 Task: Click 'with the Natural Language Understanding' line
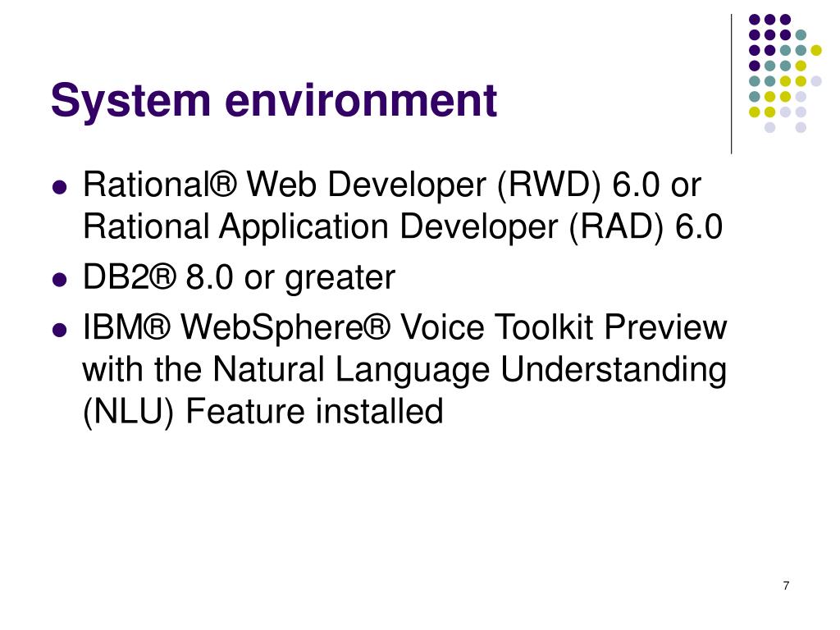(x=404, y=370)
